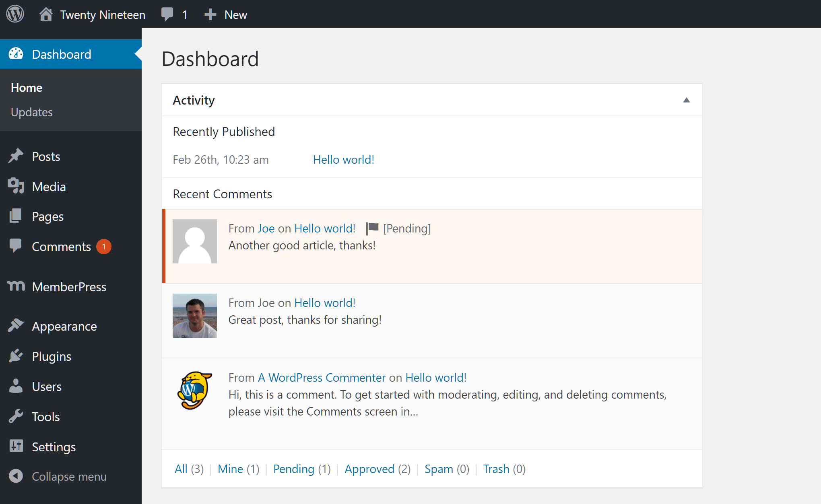Expand the Dashboard Home menu
This screenshot has height=504, width=821.
click(x=27, y=87)
